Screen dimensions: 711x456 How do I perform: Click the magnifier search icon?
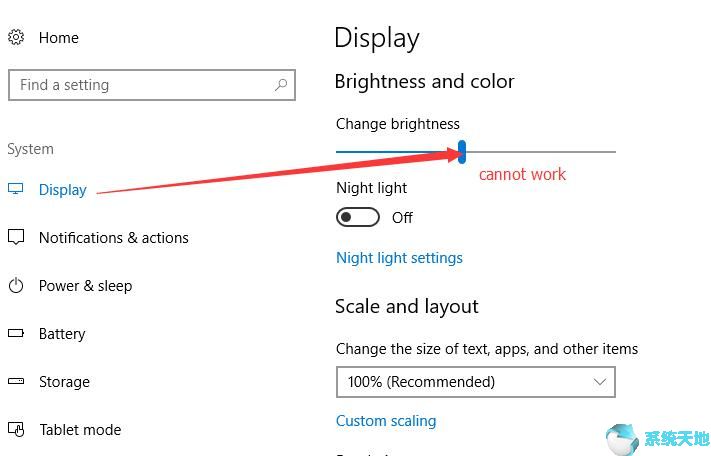(x=281, y=85)
